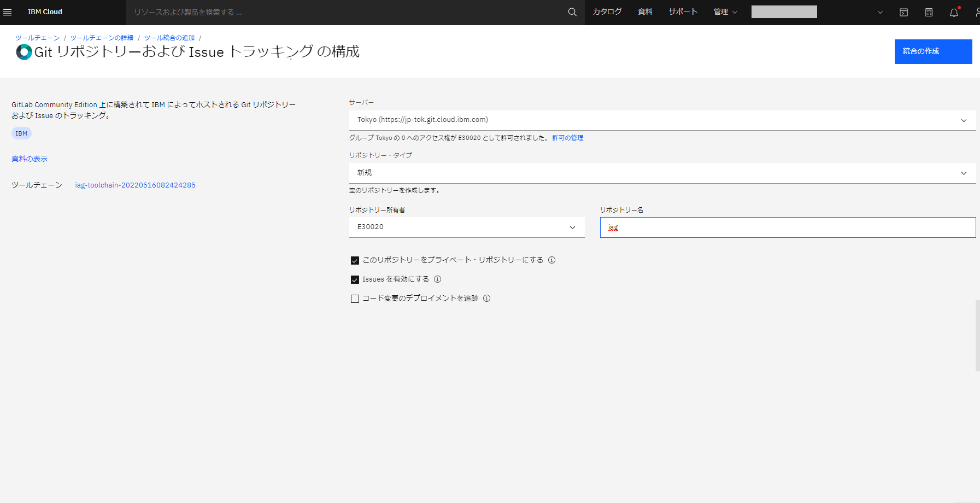Open the user profile icon
Screen dimensions: 980x503
pos(977,12)
